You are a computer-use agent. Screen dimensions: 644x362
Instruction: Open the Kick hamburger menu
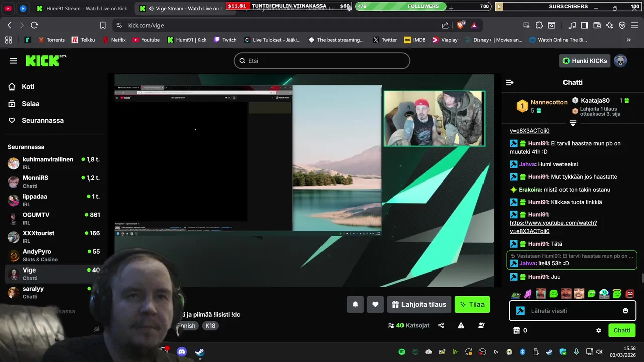point(13,61)
